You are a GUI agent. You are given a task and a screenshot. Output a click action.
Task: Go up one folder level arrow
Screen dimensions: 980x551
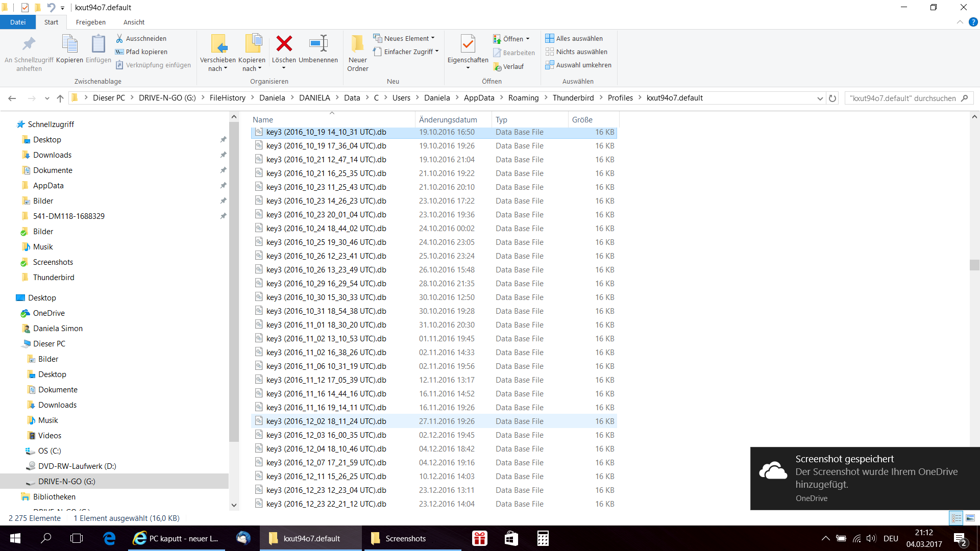point(60,98)
